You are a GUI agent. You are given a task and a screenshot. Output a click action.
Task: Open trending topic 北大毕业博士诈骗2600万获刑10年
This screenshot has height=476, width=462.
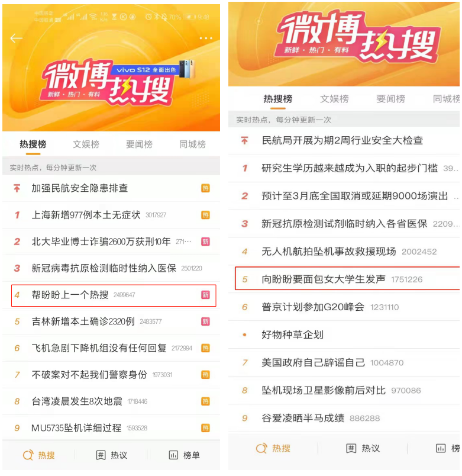click(111, 242)
